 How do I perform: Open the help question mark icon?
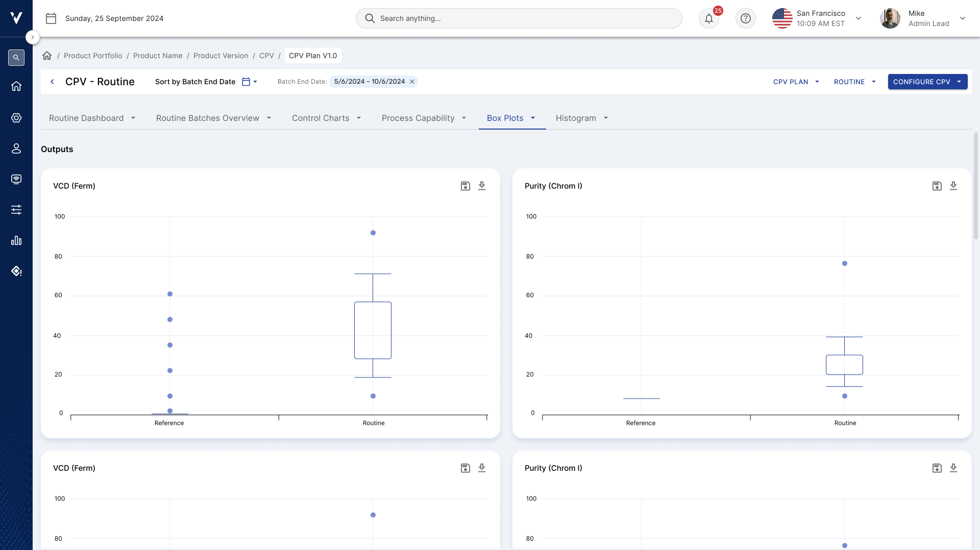tap(746, 18)
